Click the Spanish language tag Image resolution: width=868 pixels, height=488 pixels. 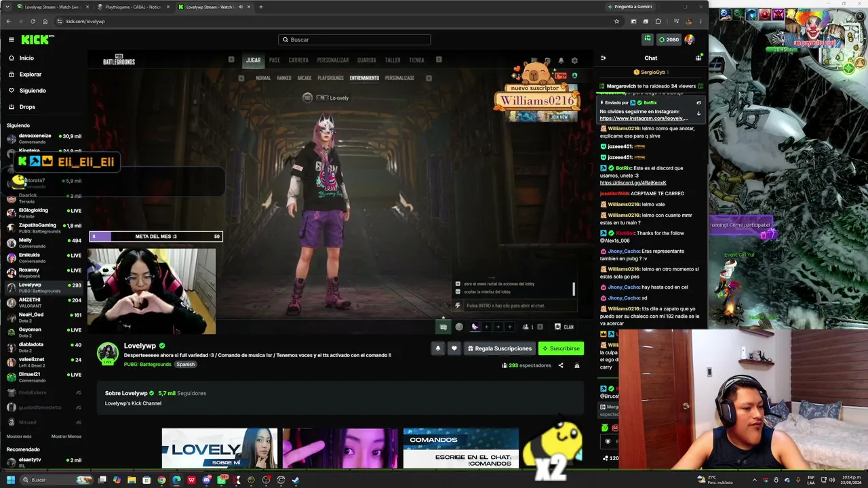[x=185, y=365]
